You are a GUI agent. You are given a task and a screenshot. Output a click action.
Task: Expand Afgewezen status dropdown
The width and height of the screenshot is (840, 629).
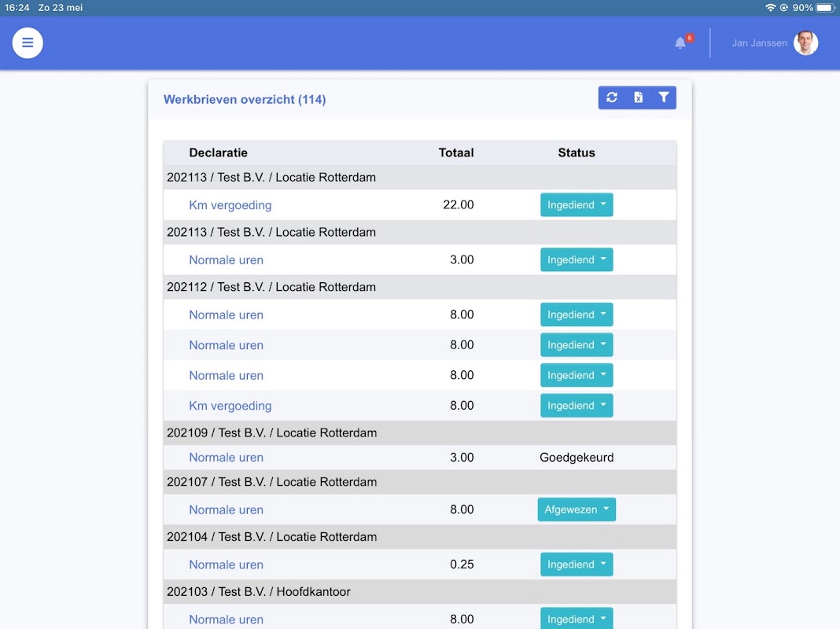[x=577, y=509]
